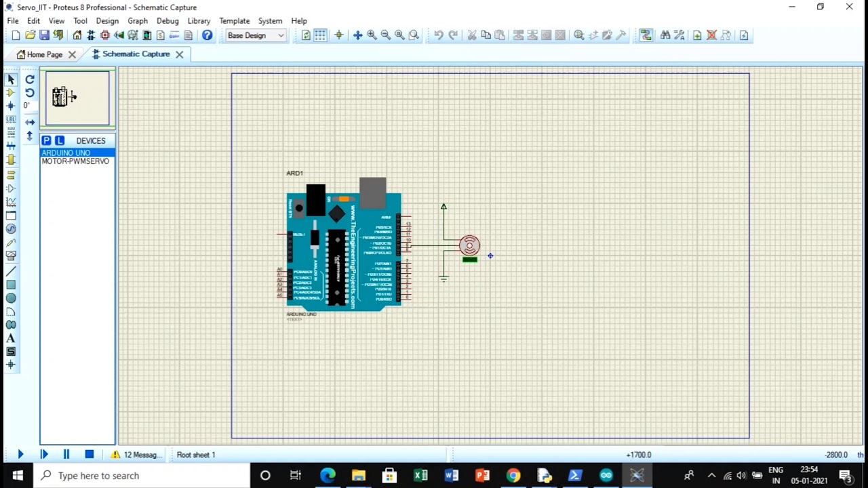Click the Wire Label mode icon
Viewport: 868px width, 488px height.
pyautogui.click(x=11, y=119)
